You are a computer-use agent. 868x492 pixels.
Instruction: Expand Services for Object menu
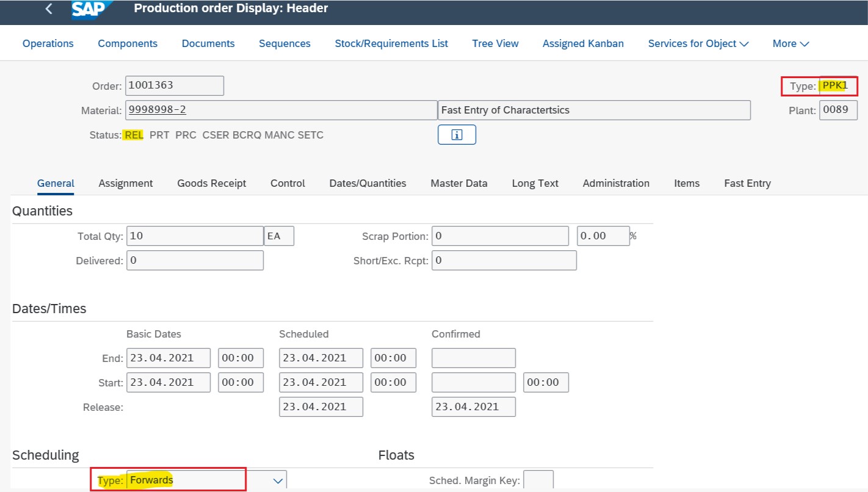click(x=698, y=43)
